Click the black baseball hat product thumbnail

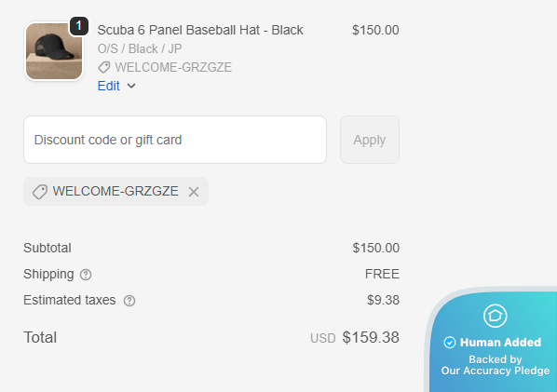(x=54, y=51)
